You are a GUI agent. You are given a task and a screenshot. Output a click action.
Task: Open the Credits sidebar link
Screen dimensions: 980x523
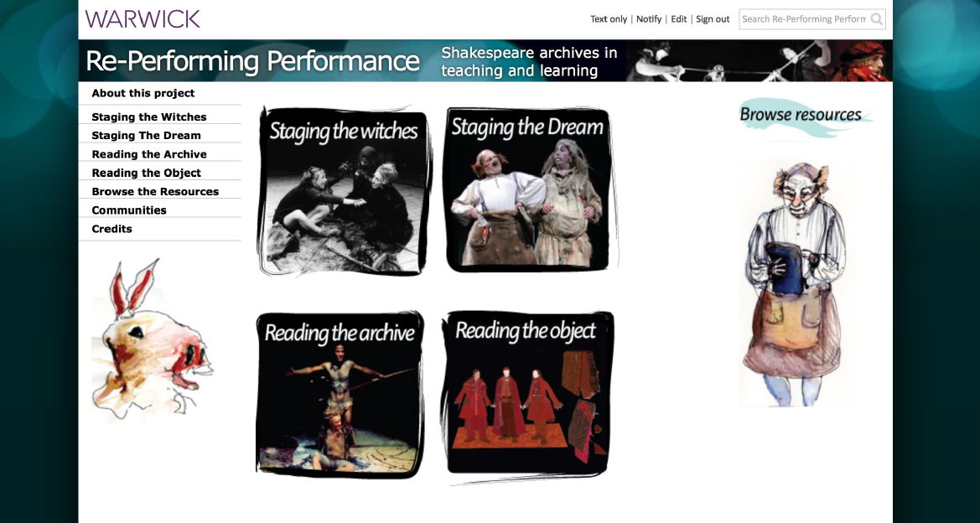pyautogui.click(x=111, y=229)
